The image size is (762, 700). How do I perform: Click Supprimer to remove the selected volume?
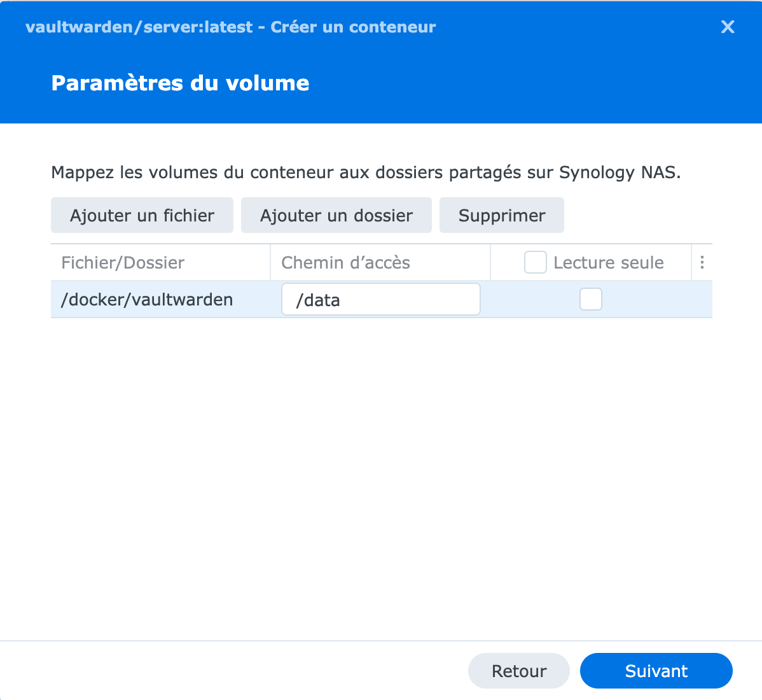click(501, 215)
